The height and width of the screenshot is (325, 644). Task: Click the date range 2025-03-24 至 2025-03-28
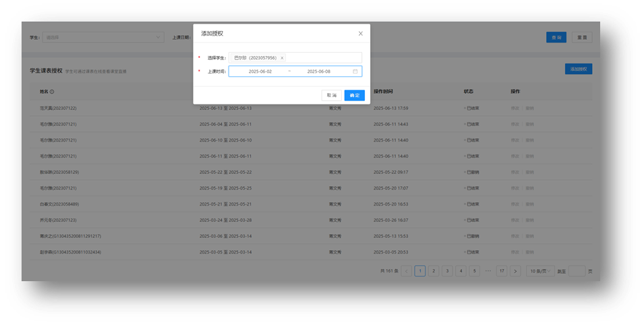click(225, 220)
